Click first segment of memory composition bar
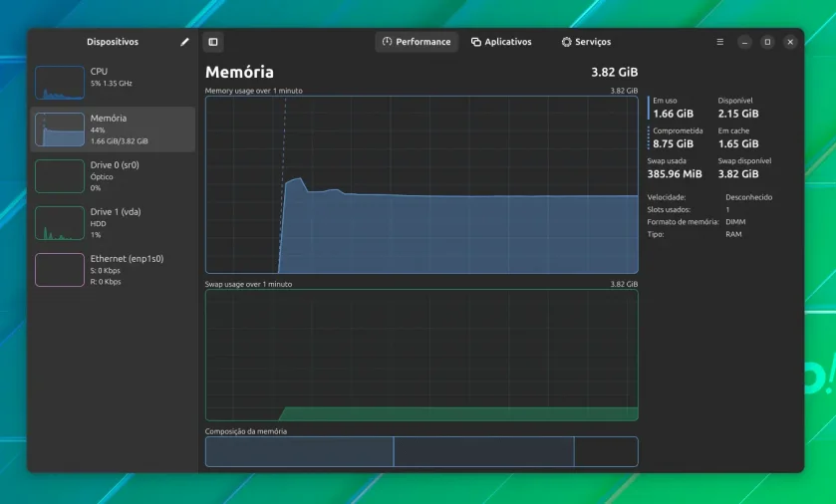This screenshot has height=504, width=837. (300, 452)
